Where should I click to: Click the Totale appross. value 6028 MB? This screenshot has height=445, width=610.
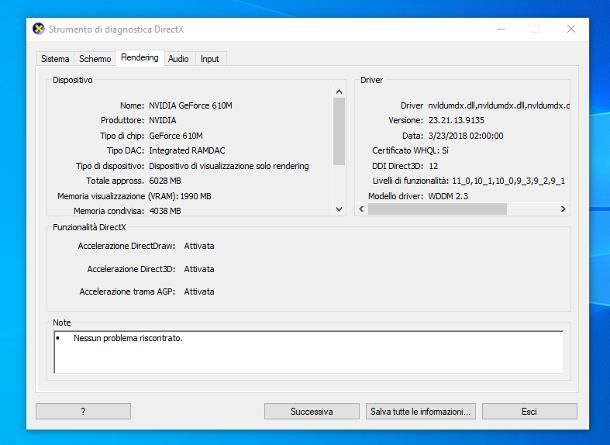click(165, 181)
